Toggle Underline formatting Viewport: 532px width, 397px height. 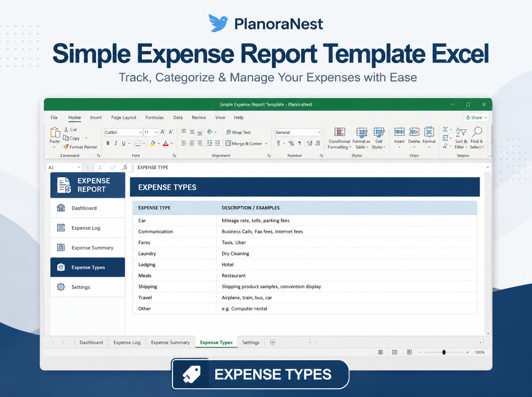click(x=124, y=144)
